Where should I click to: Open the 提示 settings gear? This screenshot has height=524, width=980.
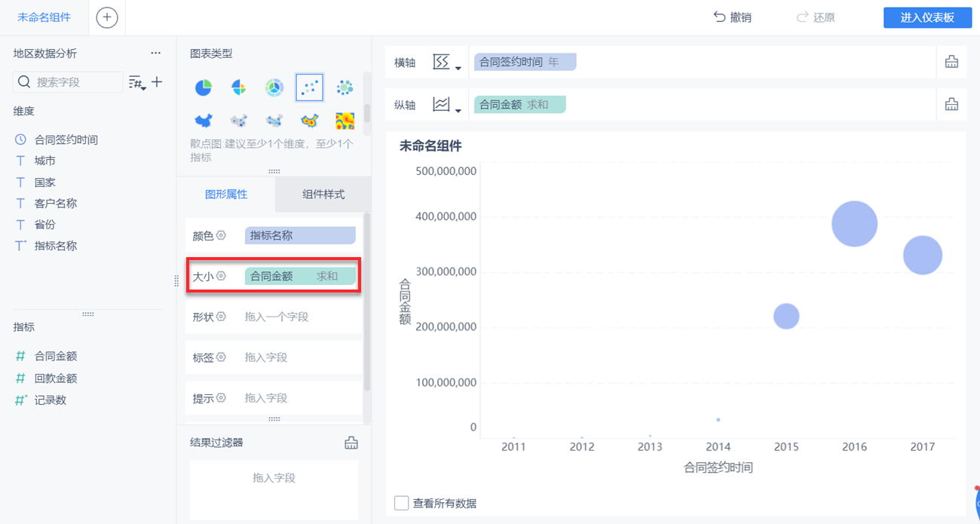pos(222,398)
